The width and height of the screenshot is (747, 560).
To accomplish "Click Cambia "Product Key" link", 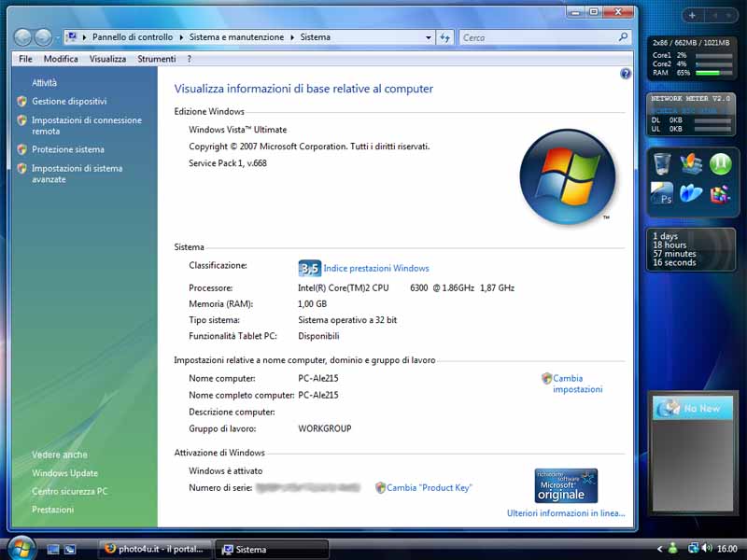I will 429,487.
